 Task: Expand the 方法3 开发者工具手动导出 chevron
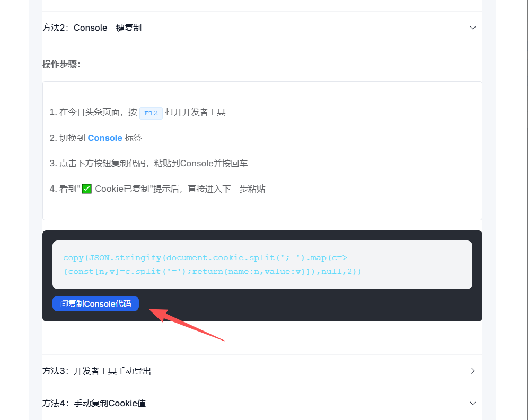pyautogui.click(x=473, y=371)
